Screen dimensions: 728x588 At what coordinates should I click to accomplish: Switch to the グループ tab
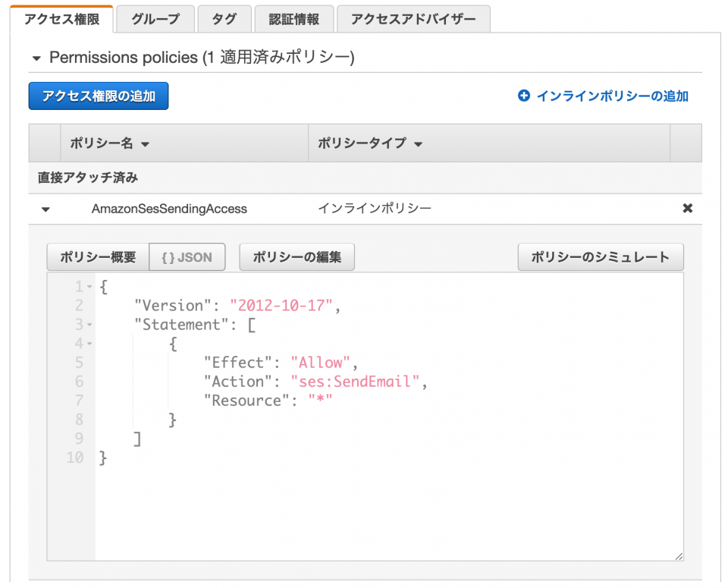coord(155,19)
